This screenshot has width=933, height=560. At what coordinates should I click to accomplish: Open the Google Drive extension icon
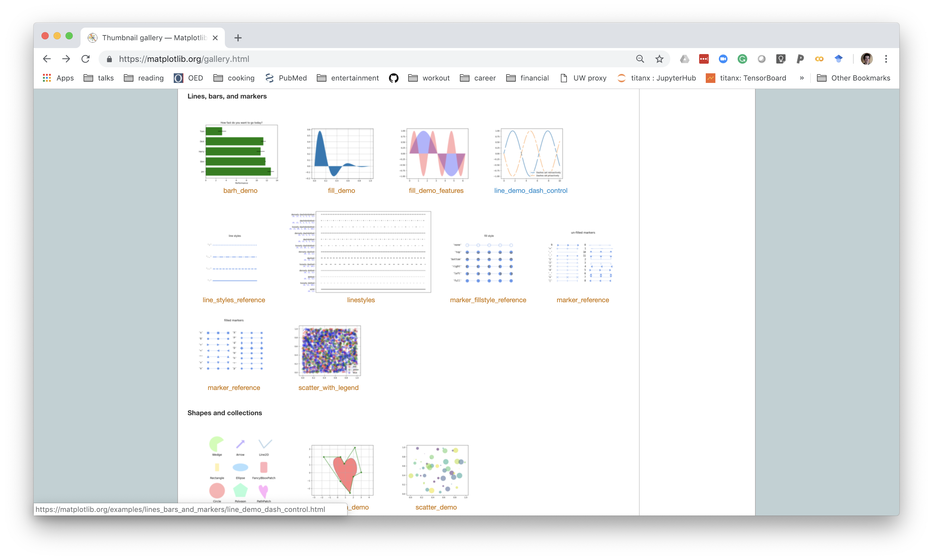point(684,59)
